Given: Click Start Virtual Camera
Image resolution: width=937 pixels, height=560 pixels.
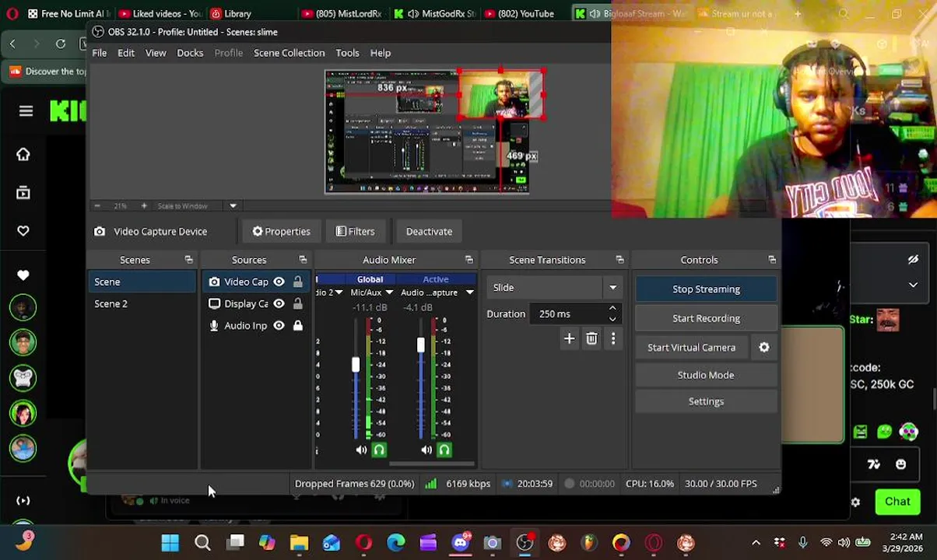Looking at the screenshot, I should pyautogui.click(x=691, y=348).
